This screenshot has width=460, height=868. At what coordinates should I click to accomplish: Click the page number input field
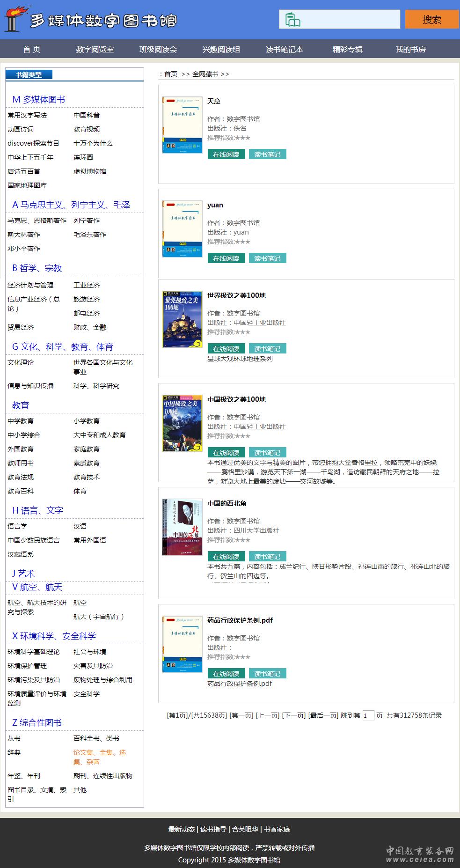368,715
